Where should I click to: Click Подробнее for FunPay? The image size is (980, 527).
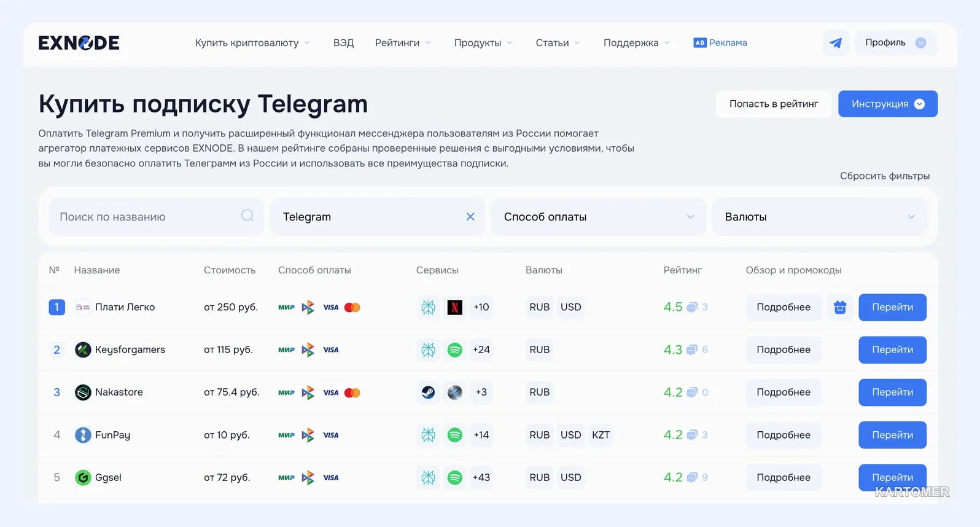pyautogui.click(x=784, y=435)
